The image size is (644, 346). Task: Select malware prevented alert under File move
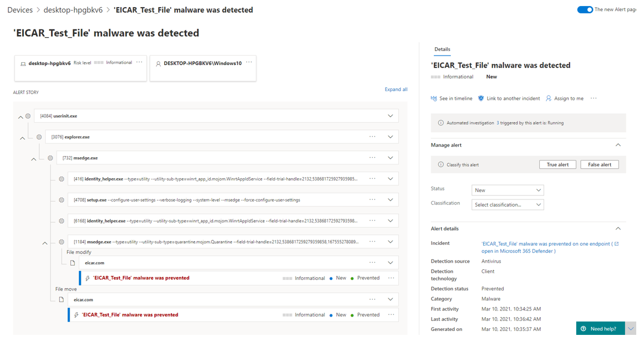[130, 315]
